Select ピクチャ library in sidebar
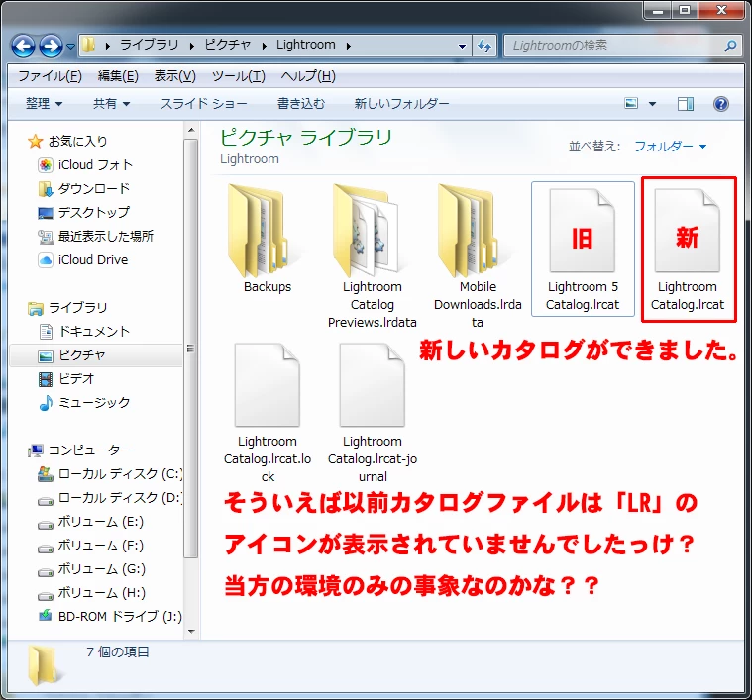This screenshot has height=700, width=752. coord(96,355)
